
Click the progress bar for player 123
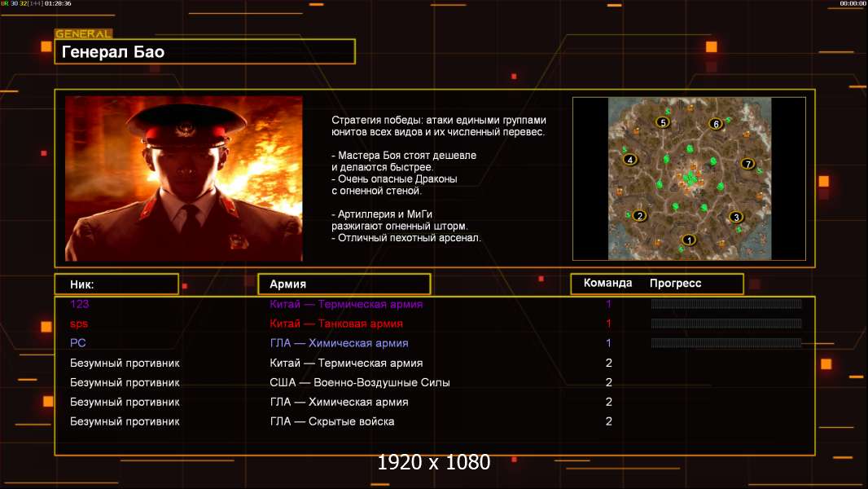click(726, 303)
